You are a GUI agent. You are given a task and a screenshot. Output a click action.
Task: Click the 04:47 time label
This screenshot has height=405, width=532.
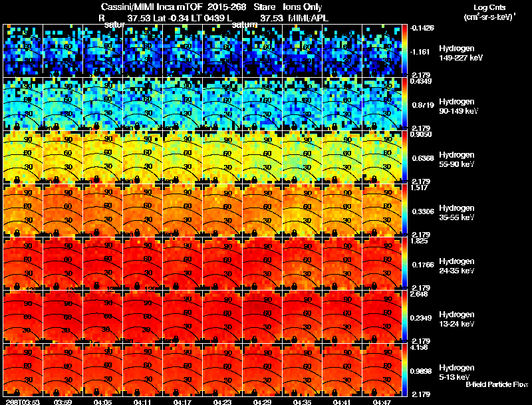(382, 402)
